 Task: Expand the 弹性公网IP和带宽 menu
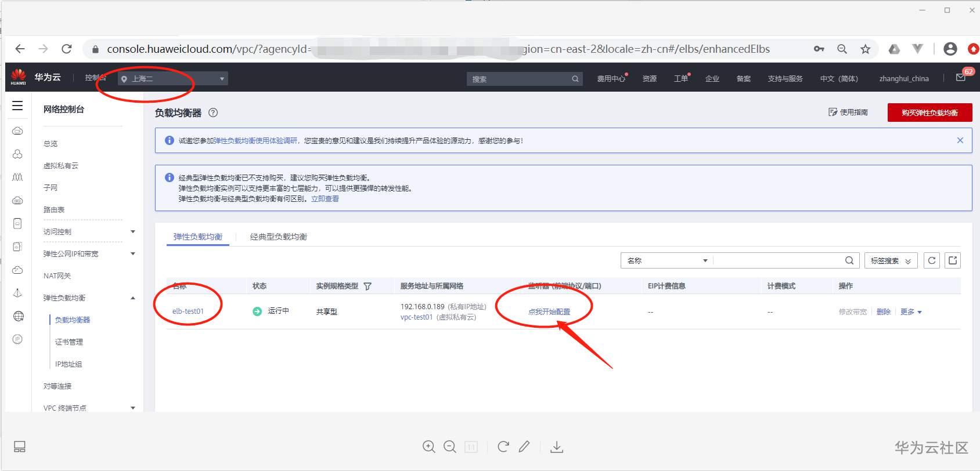pyautogui.click(x=133, y=254)
